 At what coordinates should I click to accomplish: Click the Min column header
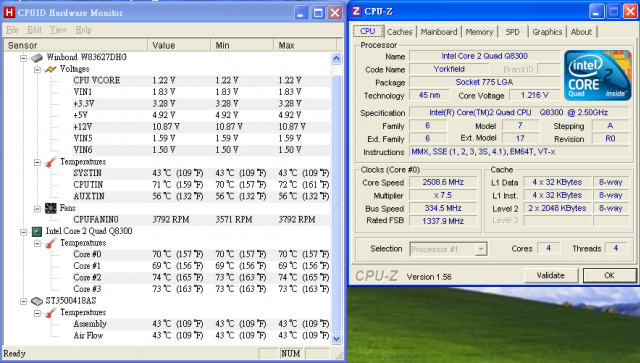(242, 45)
